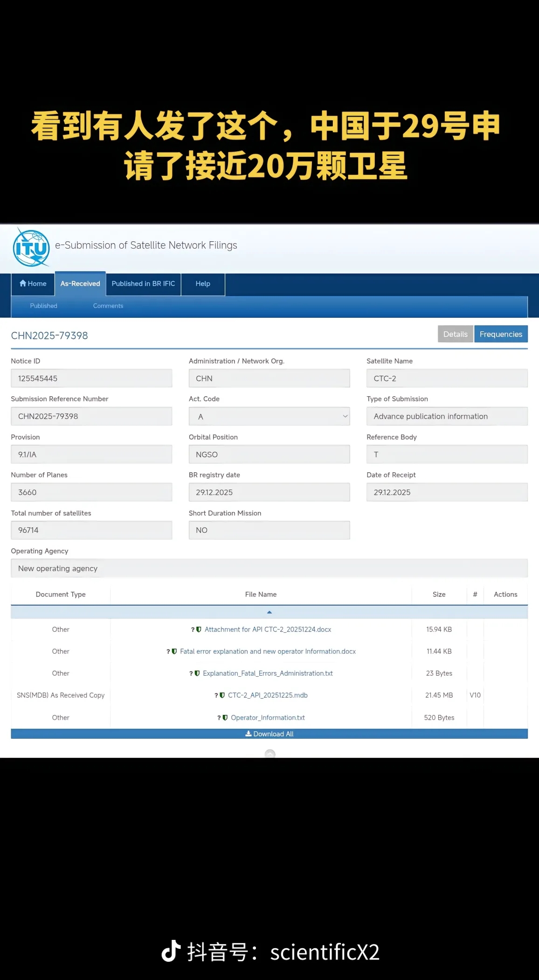
Task: Open the Operator_Information.txt file link
Action: click(268, 718)
